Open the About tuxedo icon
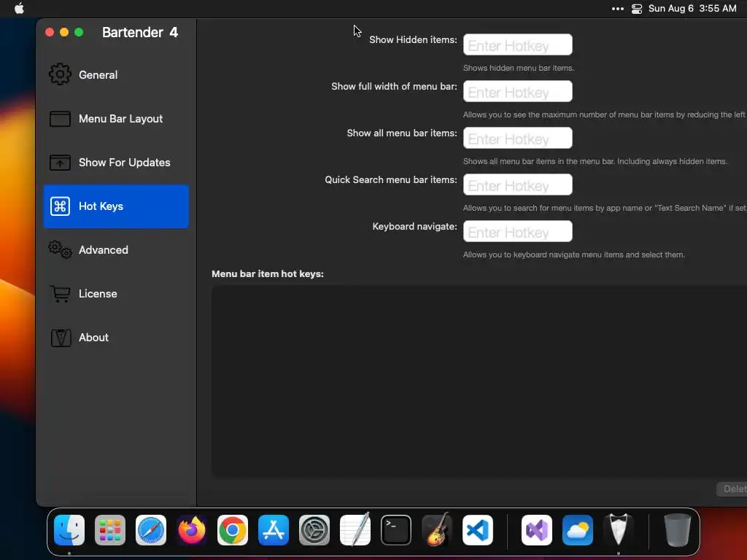This screenshot has width=747, height=560. pos(61,338)
